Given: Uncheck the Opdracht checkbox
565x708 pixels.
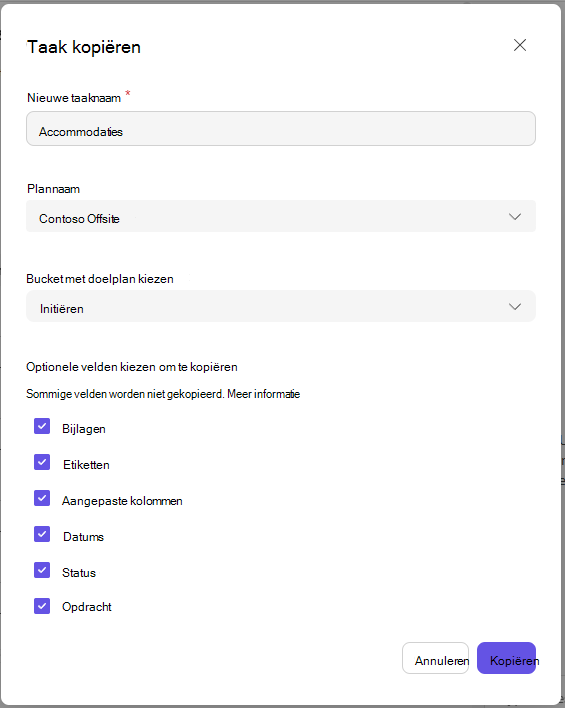Looking at the screenshot, I should click(42, 606).
